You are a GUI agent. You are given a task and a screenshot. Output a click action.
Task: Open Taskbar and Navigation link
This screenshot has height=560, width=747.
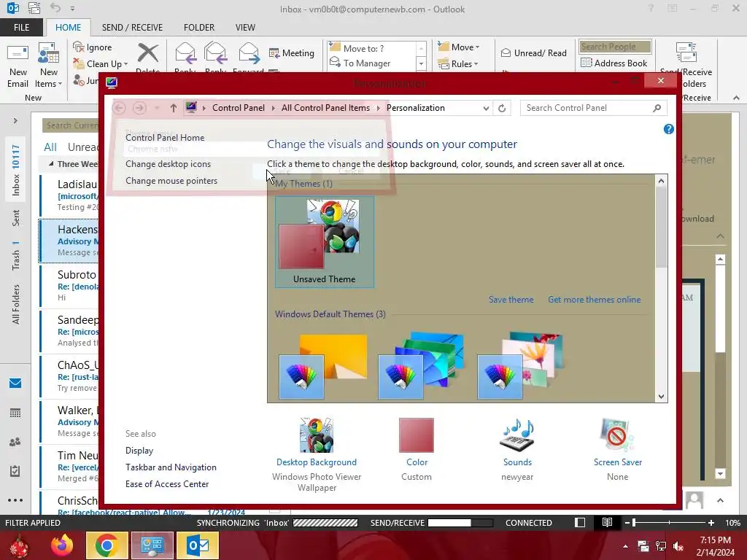coord(171,467)
